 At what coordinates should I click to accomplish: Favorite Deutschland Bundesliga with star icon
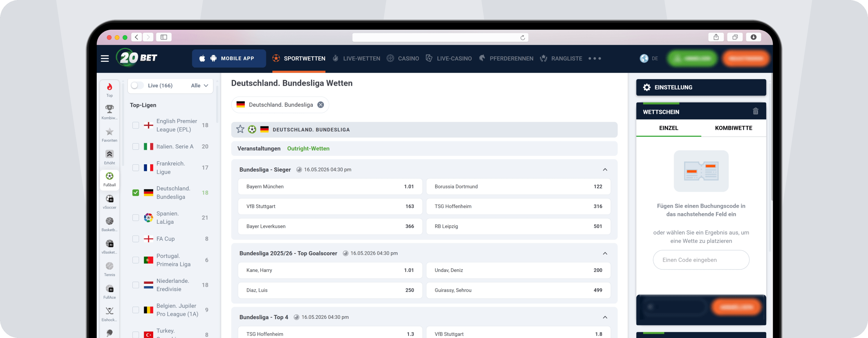point(240,129)
